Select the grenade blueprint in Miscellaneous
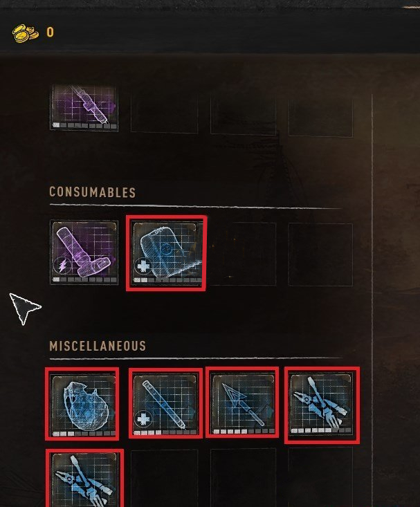 [x=83, y=405]
